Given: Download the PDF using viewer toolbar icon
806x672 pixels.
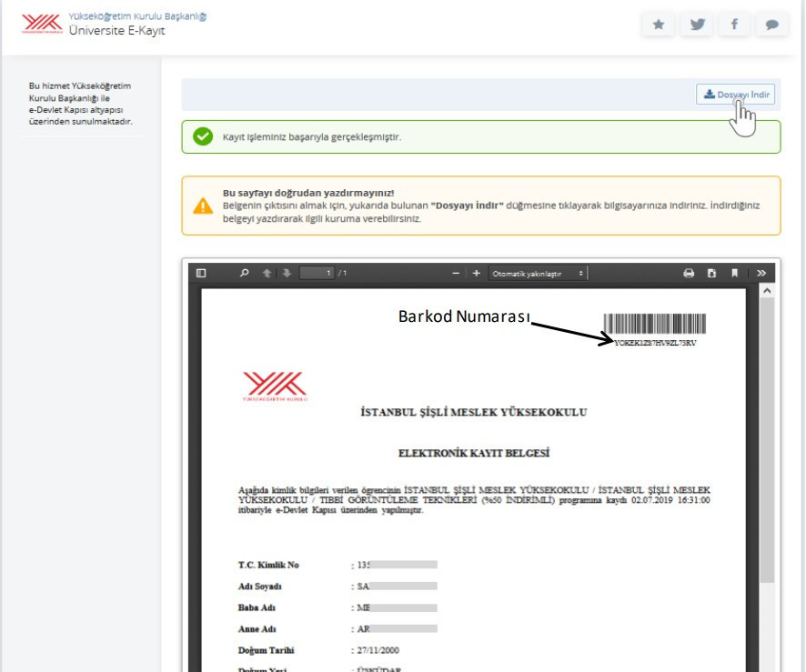Looking at the screenshot, I should 711,273.
